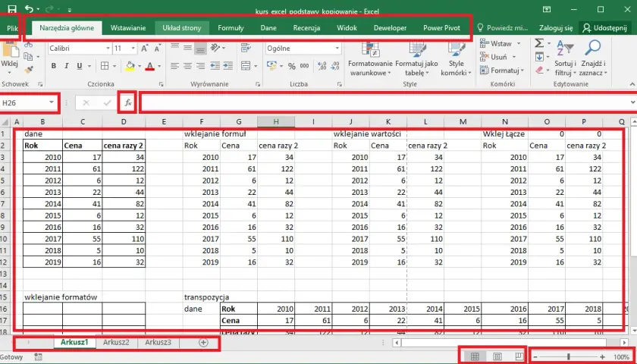Toggle Underline formatting
Viewport: 637px width, 364px height.
79,66
